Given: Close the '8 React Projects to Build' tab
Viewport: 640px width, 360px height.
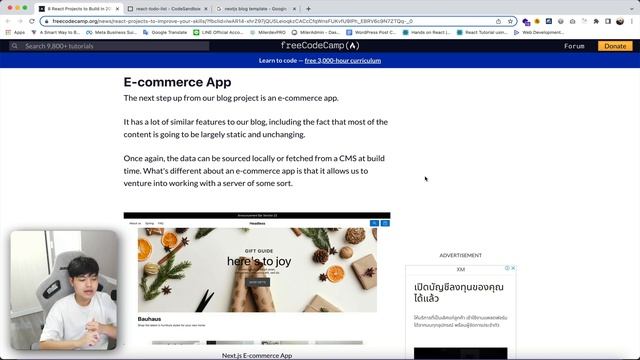Looking at the screenshot, I should point(118,9).
